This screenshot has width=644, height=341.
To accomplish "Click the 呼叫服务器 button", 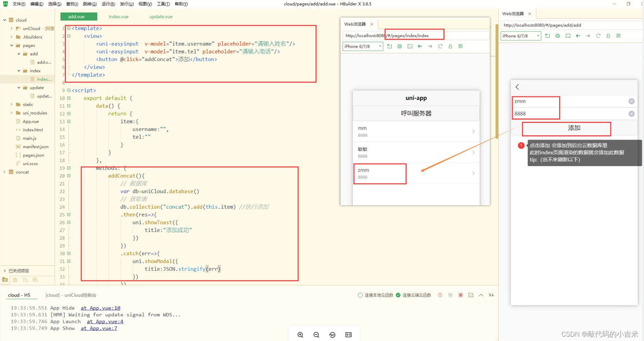I will coord(416,113).
